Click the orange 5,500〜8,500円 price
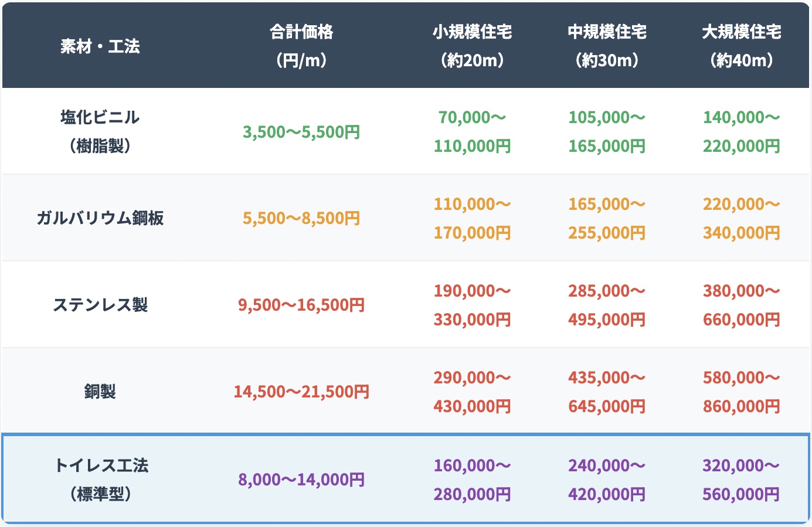 [301, 219]
